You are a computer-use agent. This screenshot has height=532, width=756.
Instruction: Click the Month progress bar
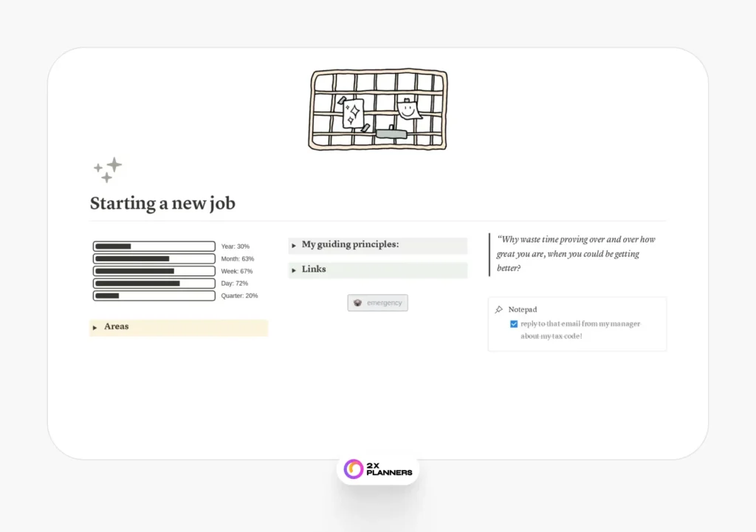154,259
